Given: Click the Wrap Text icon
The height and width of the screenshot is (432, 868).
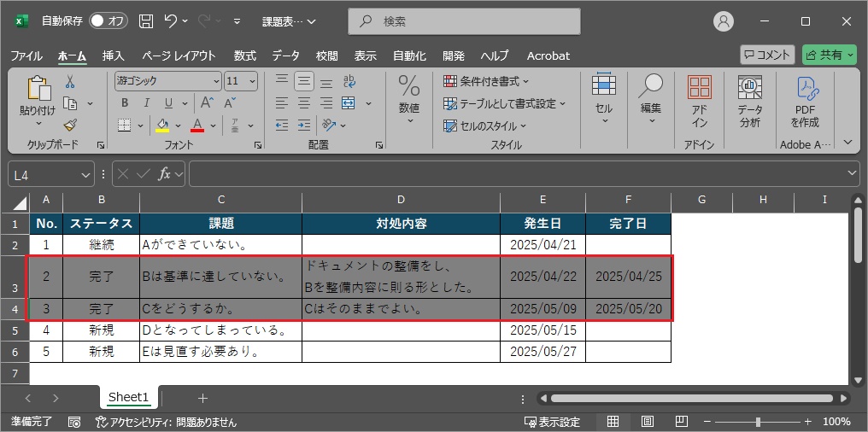Looking at the screenshot, I should (x=348, y=81).
